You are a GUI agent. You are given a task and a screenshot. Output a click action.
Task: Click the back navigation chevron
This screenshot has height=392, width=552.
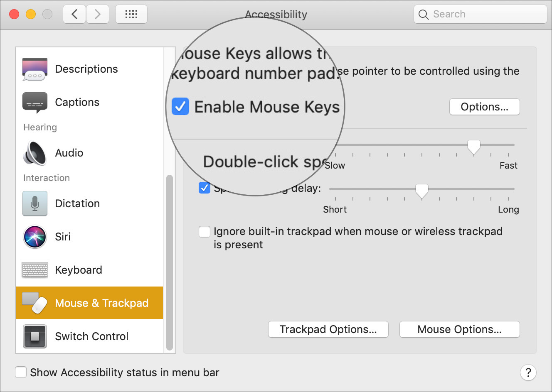point(74,14)
